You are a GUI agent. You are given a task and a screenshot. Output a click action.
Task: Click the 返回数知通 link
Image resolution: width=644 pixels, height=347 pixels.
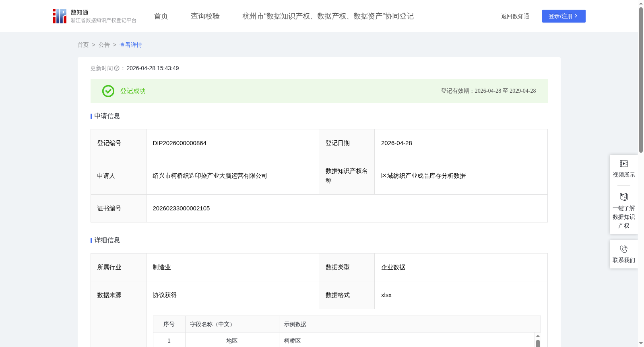point(515,17)
